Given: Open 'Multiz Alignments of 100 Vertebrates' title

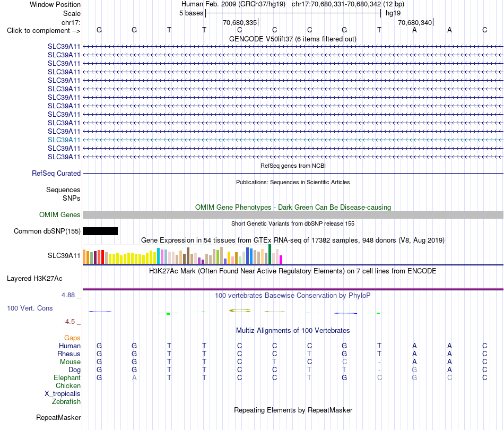Looking at the screenshot, I should [x=293, y=330].
